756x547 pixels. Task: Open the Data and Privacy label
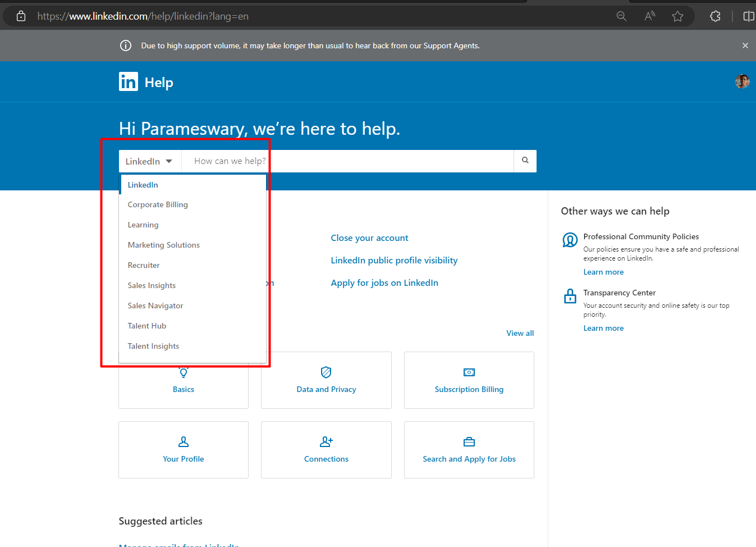[326, 389]
